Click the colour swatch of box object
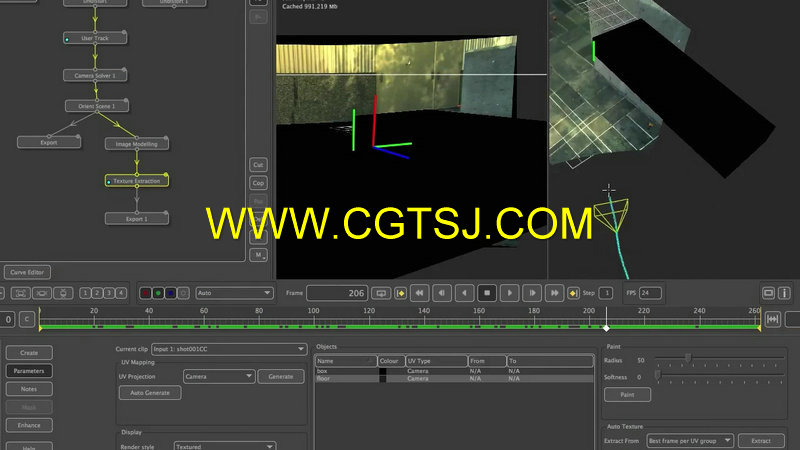 [383, 371]
